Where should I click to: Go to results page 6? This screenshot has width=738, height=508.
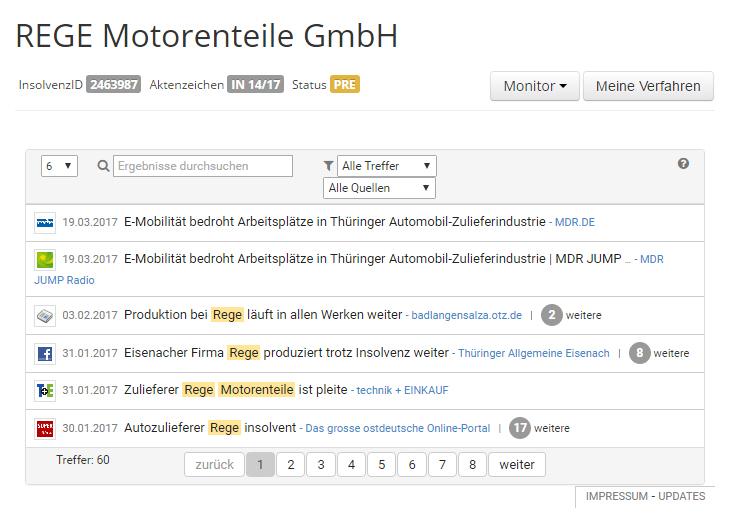412,465
